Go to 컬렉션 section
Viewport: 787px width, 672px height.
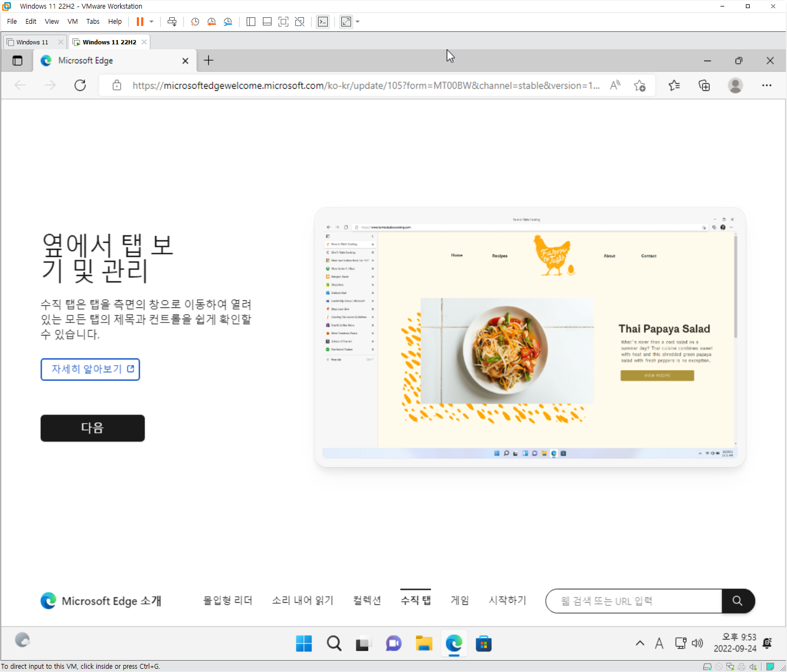pos(367,601)
